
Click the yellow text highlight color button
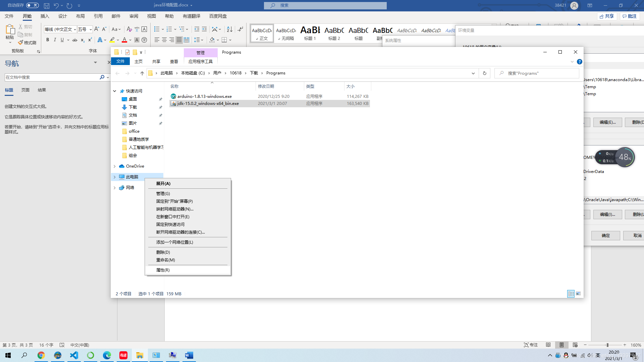point(112,40)
